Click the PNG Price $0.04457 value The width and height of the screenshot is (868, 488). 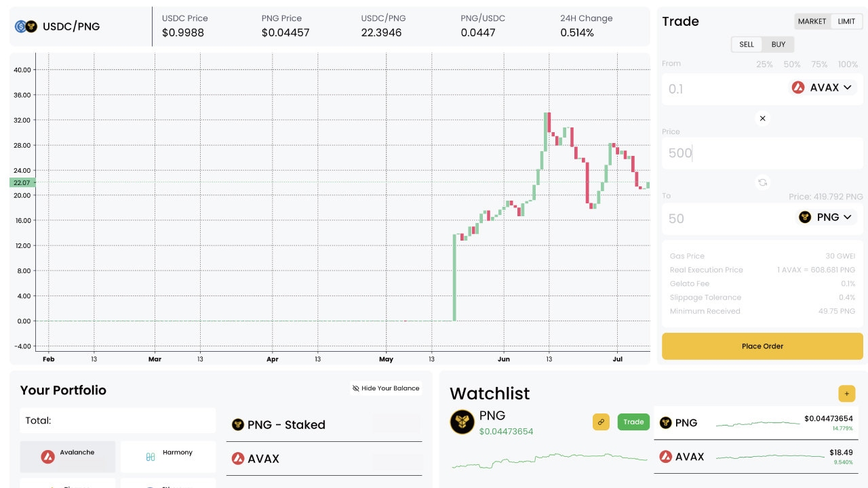(x=285, y=33)
